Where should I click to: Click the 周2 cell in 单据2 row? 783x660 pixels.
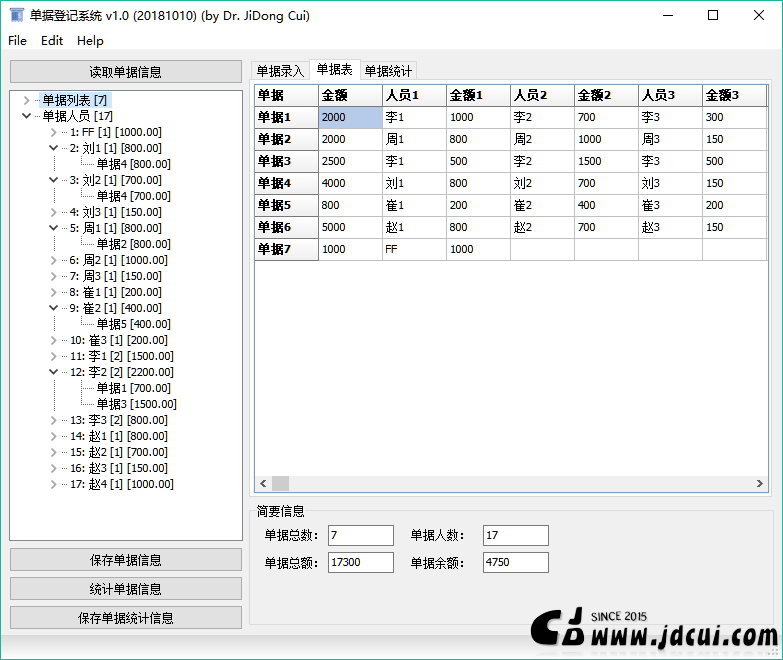tap(542, 139)
